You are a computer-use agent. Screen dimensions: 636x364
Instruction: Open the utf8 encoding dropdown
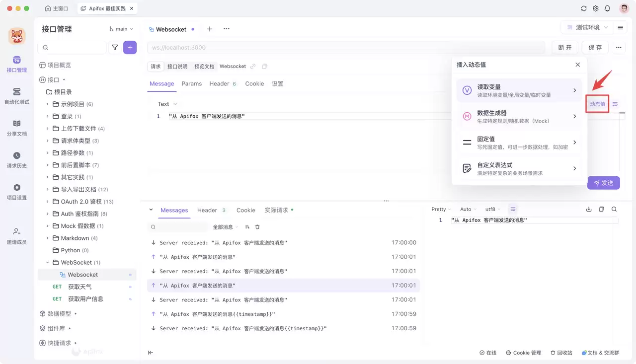click(493, 209)
